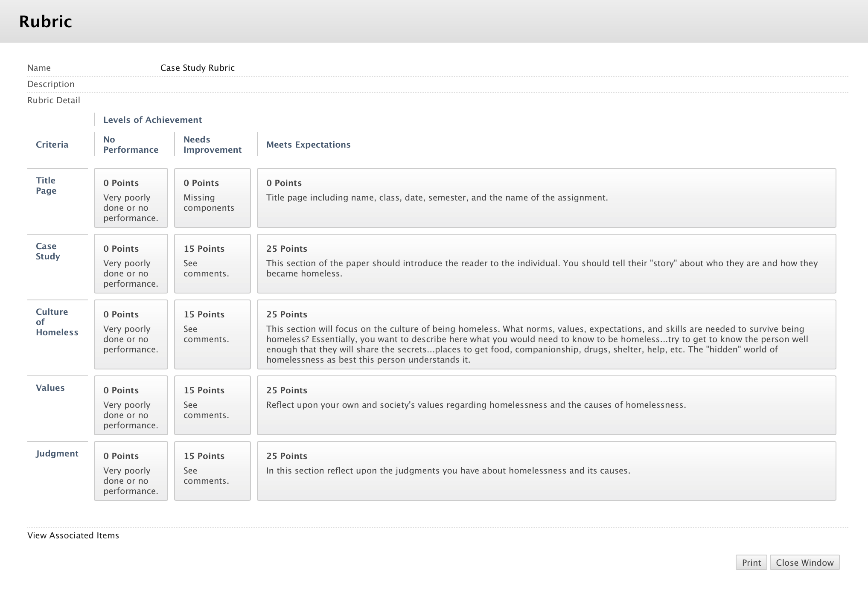Screen dimensions: 868x593
Task: Select Judgment criterion label
Action: tap(57, 453)
